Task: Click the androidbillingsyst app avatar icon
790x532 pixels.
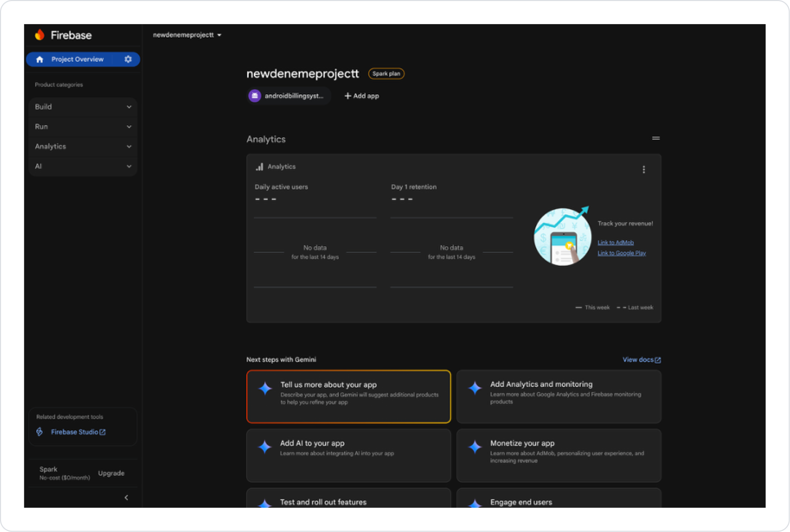Action: 254,96
